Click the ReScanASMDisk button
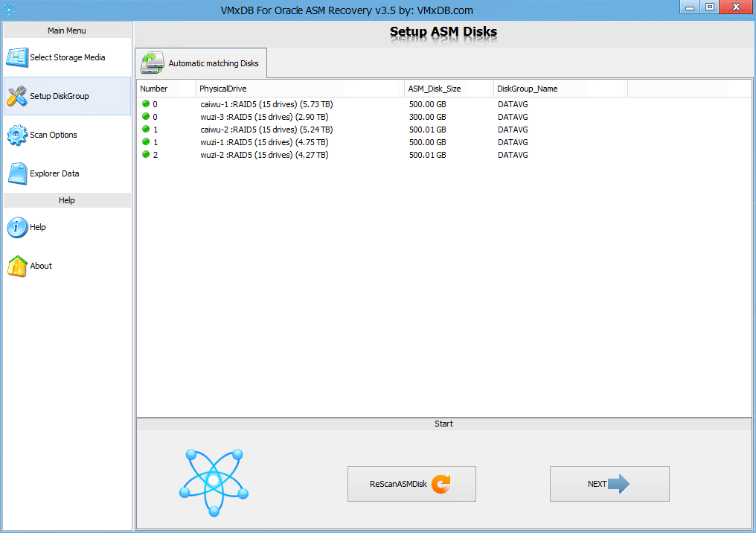This screenshot has width=756, height=533. [x=411, y=484]
